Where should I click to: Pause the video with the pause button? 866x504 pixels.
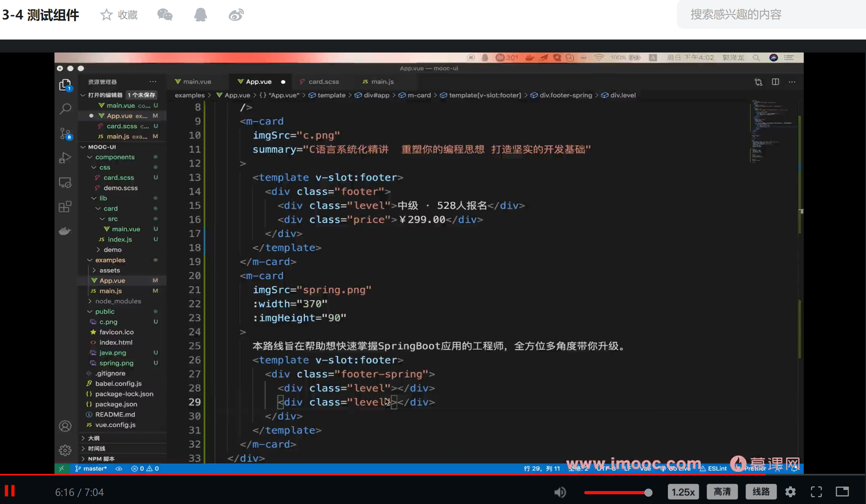click(10, 491)
